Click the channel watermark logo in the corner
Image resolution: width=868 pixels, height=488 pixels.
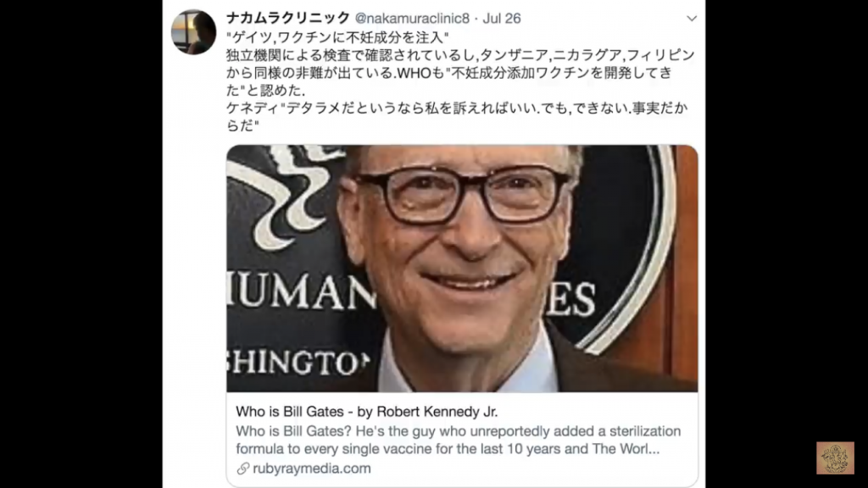pyautogui.click(x=835, y=457)
